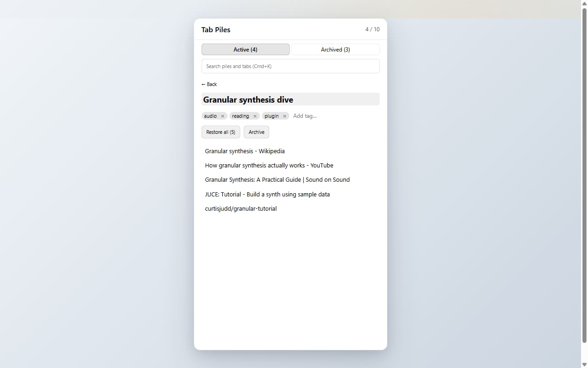The image size is (588, 368).
Task: Switch to the Active (4) tab
Action: pos(245,49)
